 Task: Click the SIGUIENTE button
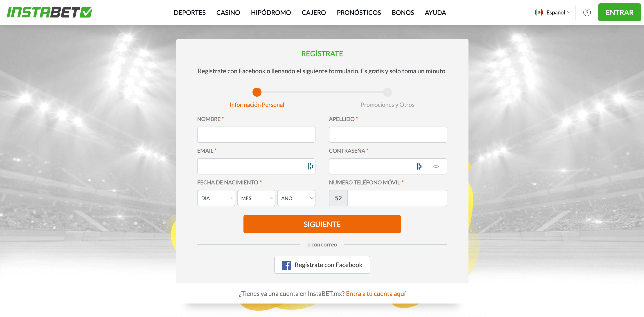322,224
